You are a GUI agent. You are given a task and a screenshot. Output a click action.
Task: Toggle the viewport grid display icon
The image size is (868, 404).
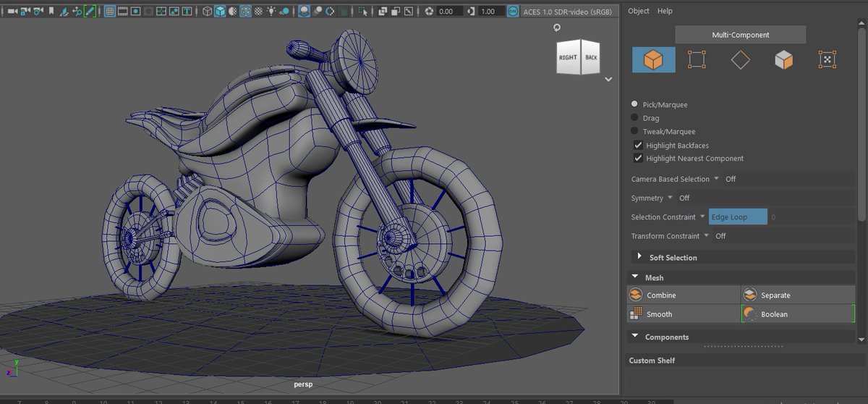(110, 12)
